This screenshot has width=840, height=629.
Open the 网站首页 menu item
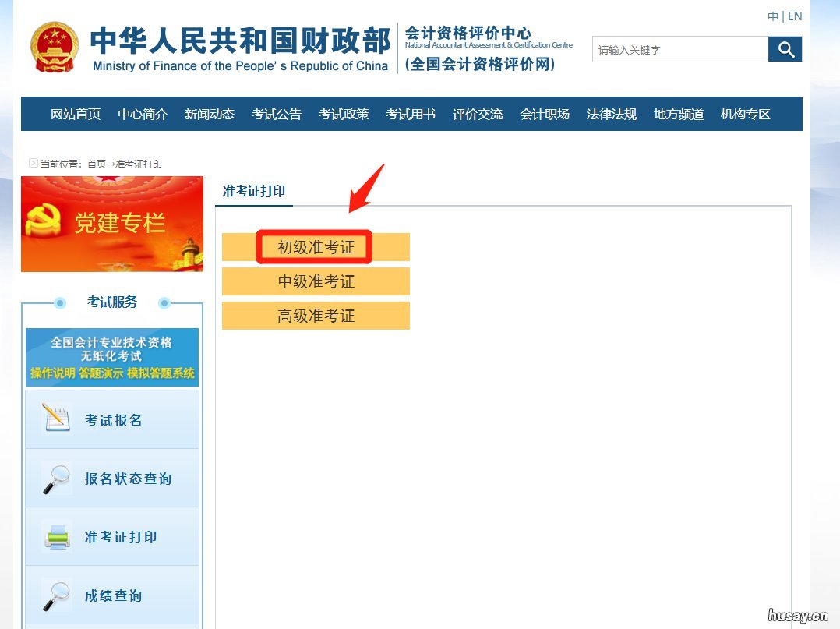(75, 114)
